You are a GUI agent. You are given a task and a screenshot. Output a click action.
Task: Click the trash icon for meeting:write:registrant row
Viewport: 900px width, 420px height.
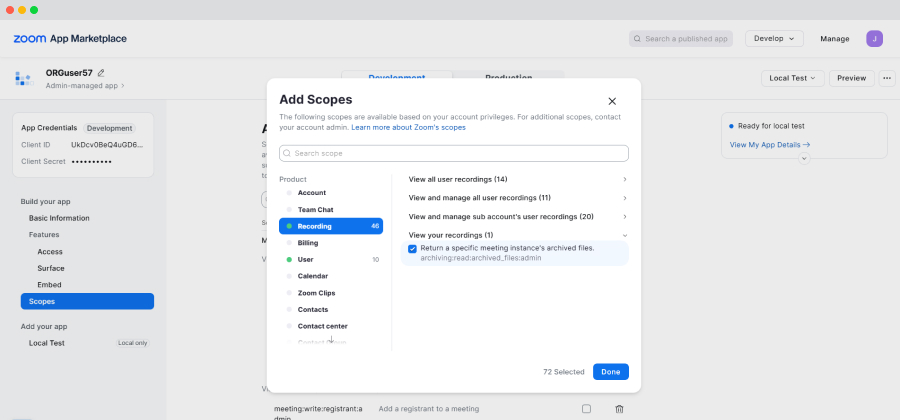[x=619, y=409]
